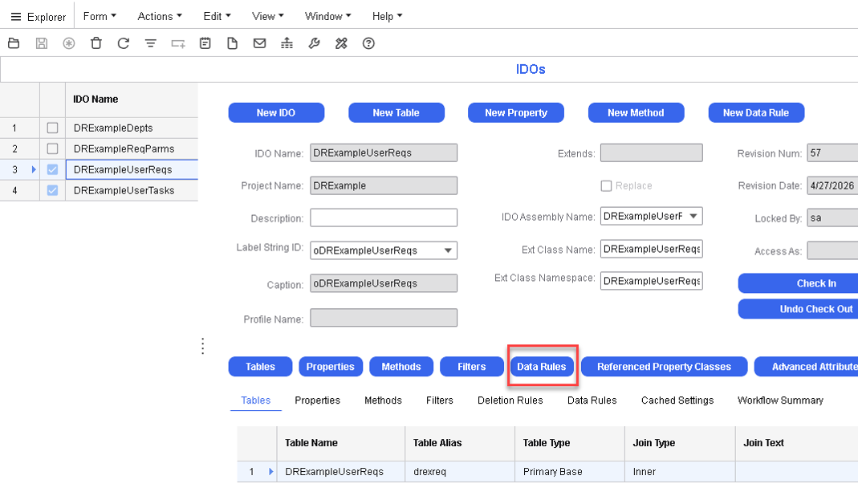Select the DRExampleUserTasks row name
The image size is (858, 504).
coord(124,190)
